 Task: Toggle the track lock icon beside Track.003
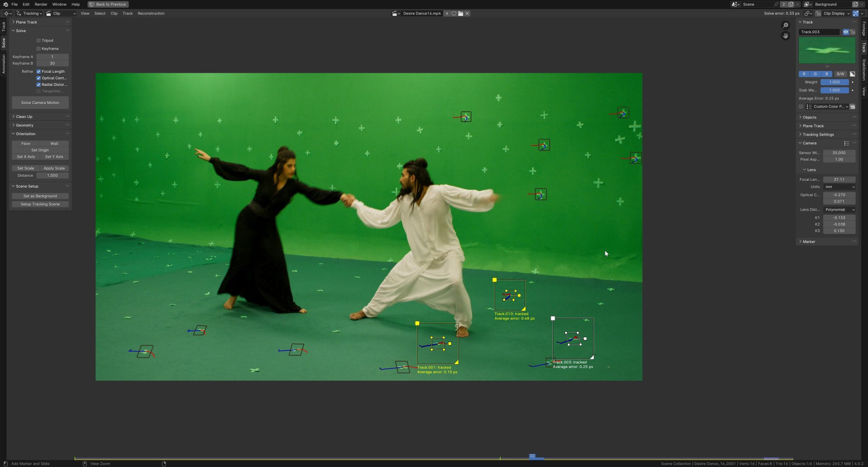pos(853,32)
